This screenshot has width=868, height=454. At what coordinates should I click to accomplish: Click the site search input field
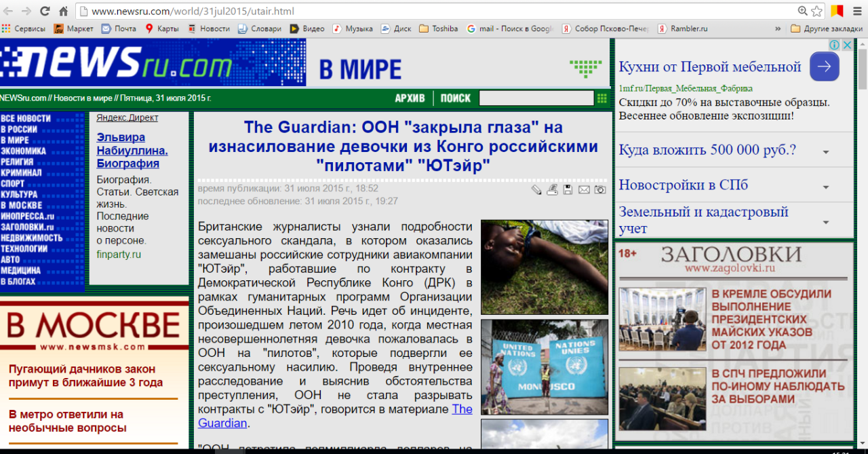pos(536,98)
